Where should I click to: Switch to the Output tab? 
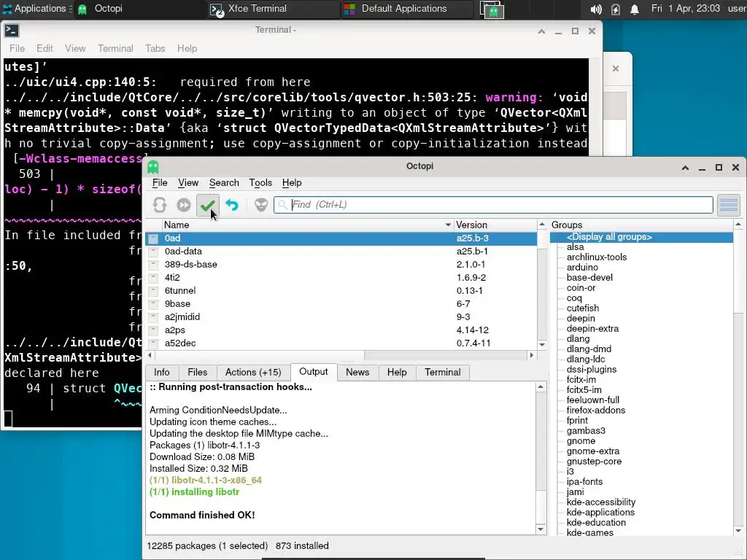pyautogui.click(x=314, y=372)
